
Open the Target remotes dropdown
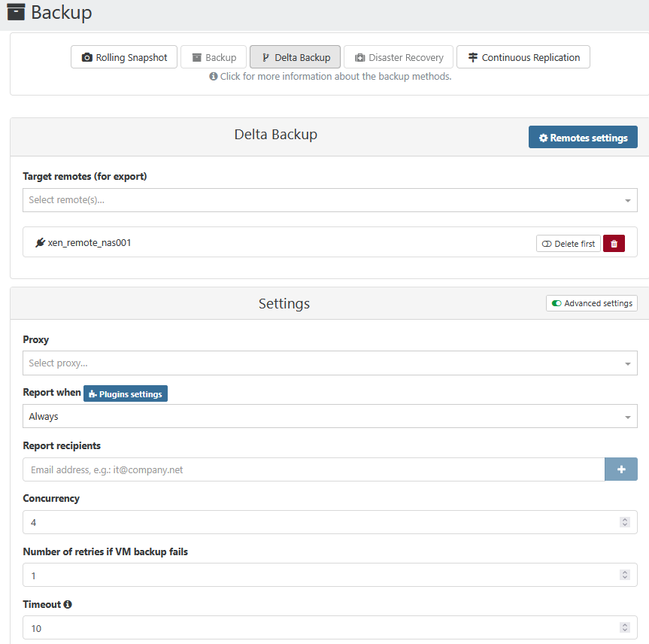[330, 200]
